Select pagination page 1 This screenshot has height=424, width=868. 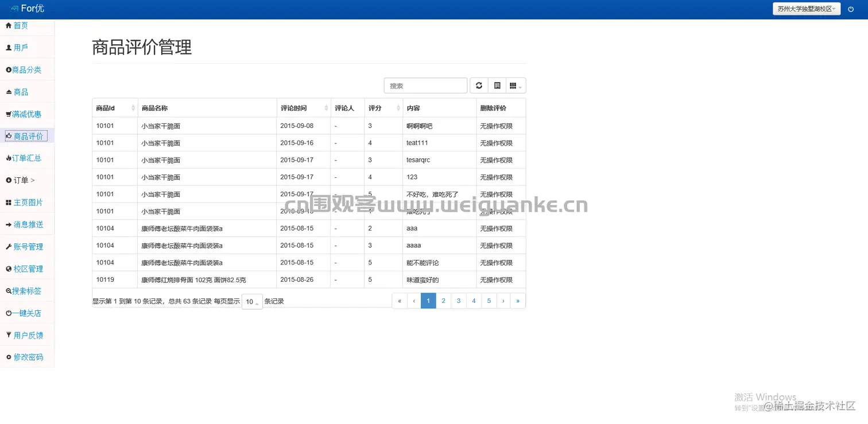click(x=428, y=301)
